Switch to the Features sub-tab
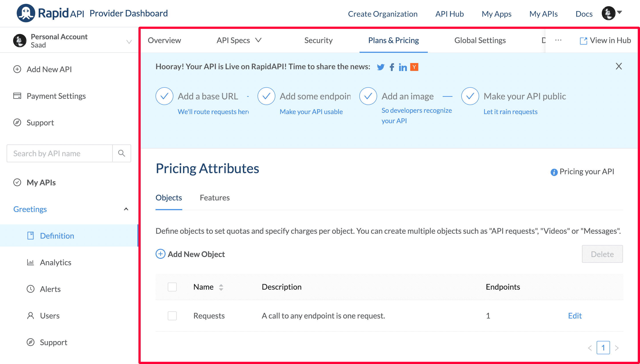640x364 pixels. (215, 198)
